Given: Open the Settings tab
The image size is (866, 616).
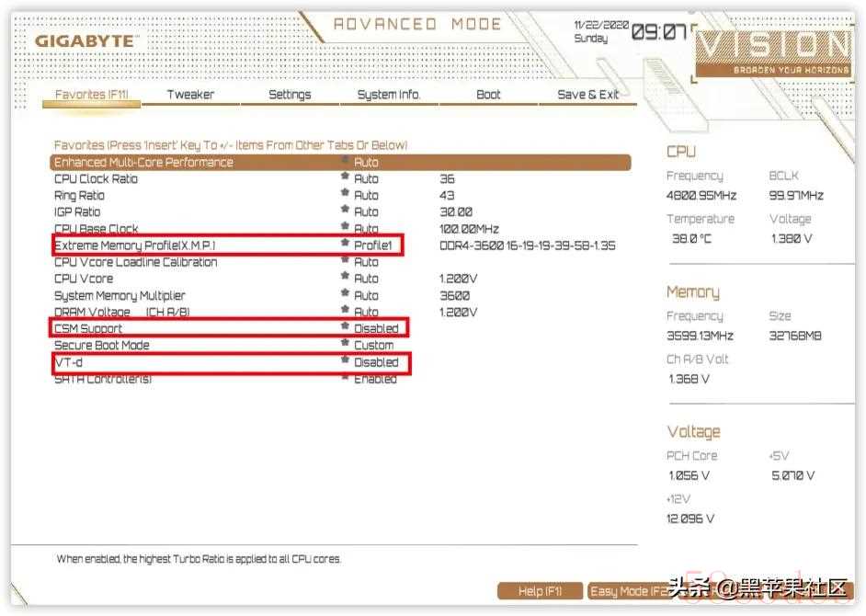Looking at the screenshot, I should [290, 95].
